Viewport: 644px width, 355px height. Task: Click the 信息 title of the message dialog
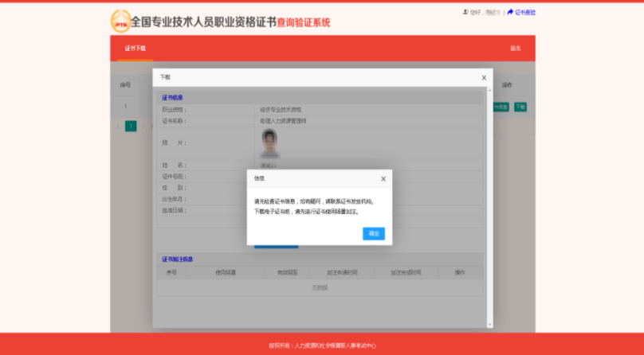pos(259,178)
